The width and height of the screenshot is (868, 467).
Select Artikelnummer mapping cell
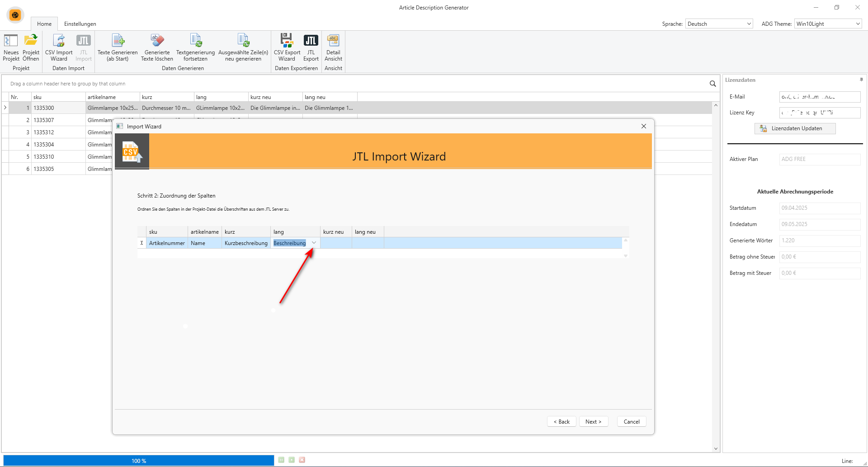tap(167, 243)
